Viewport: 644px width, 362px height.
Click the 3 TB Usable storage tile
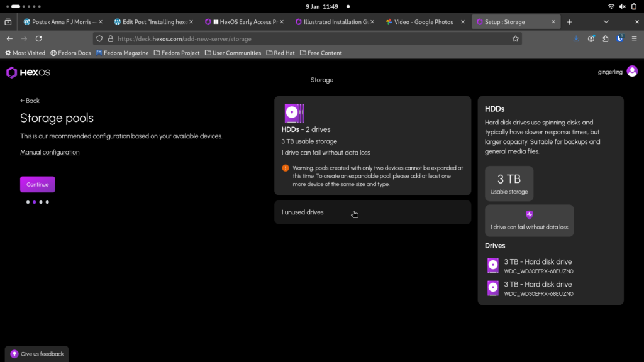pos(509,184)
